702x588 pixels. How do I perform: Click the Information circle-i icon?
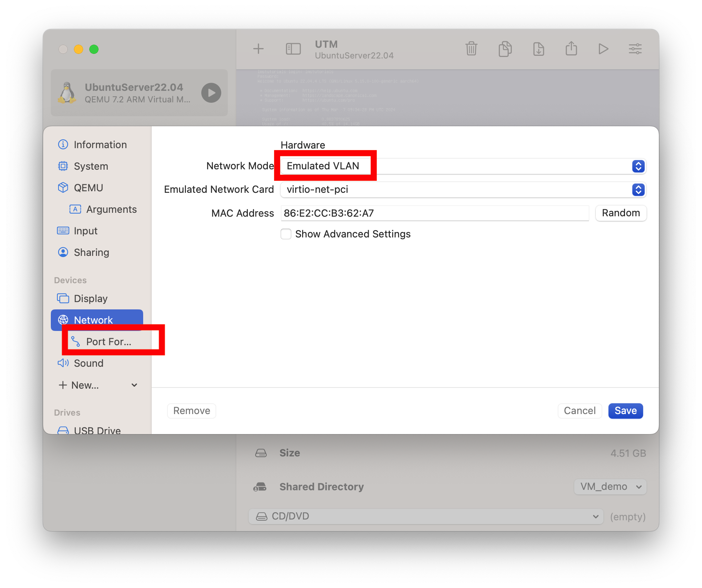63,145
